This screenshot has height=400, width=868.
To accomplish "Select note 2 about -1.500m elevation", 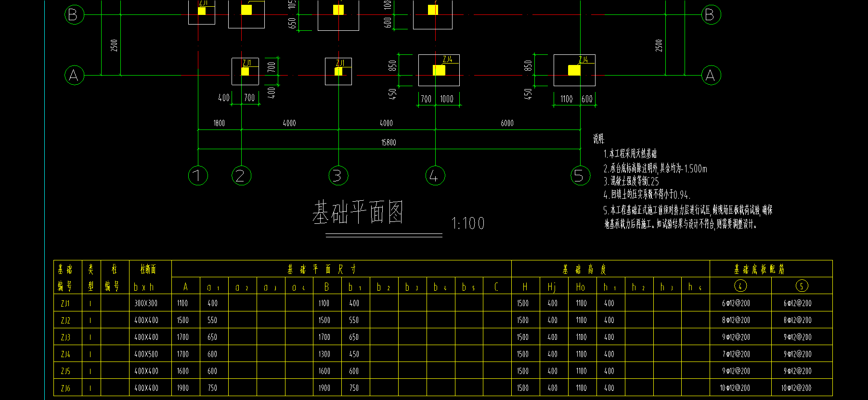I will coord(655,168).
